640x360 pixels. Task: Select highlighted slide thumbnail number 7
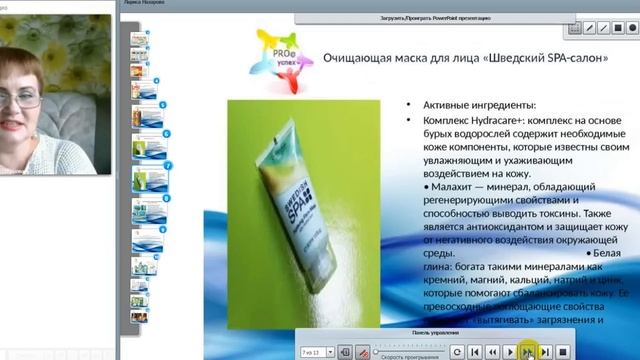pos(150,178)
